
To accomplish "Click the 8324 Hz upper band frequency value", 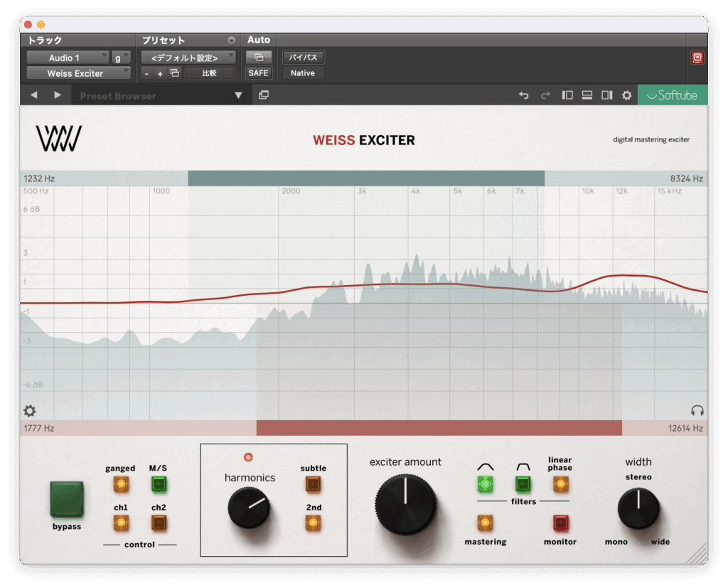I will 686,178.
